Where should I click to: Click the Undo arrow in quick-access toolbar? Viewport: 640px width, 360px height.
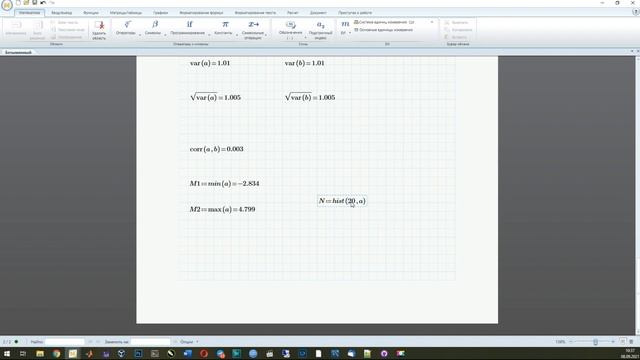(43, 2)
